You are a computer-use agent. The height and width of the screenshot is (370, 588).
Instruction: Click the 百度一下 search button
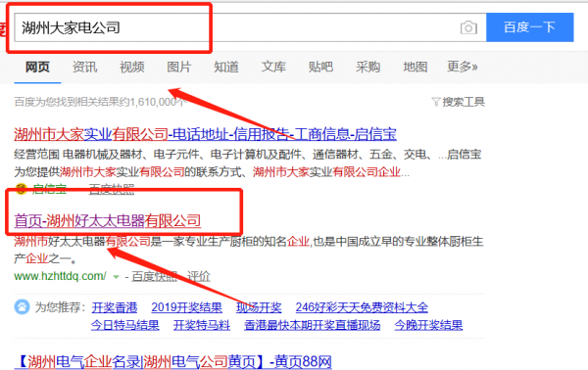530,27
